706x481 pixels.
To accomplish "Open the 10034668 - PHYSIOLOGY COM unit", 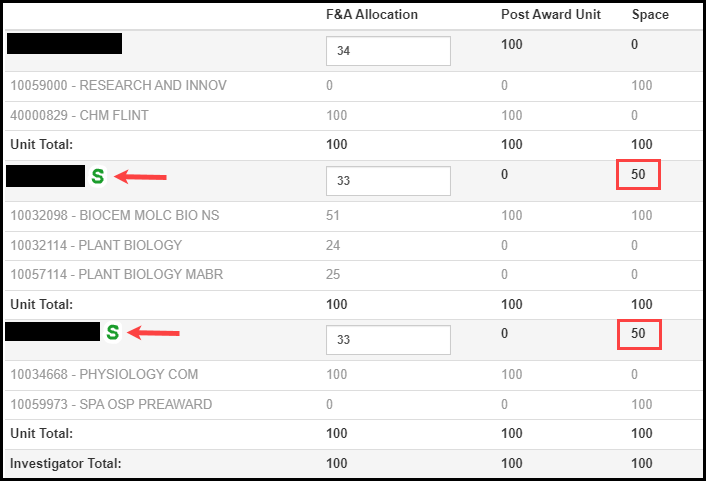I will point(104,375).
